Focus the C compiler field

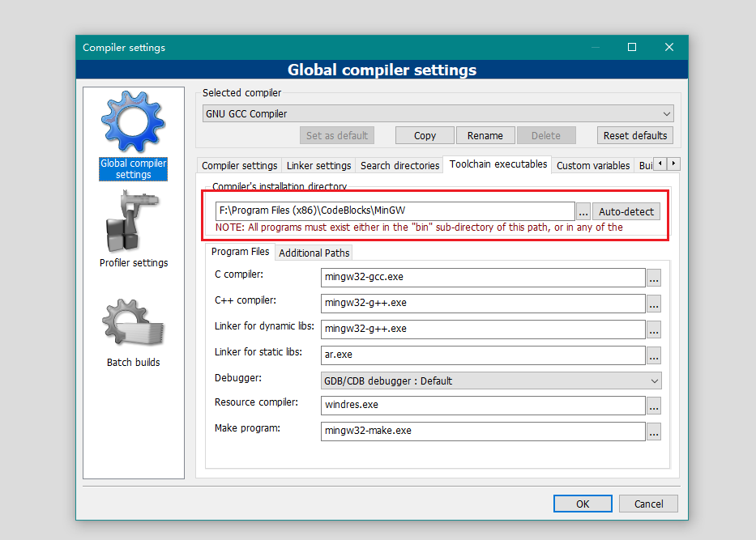tap(483, 278)
